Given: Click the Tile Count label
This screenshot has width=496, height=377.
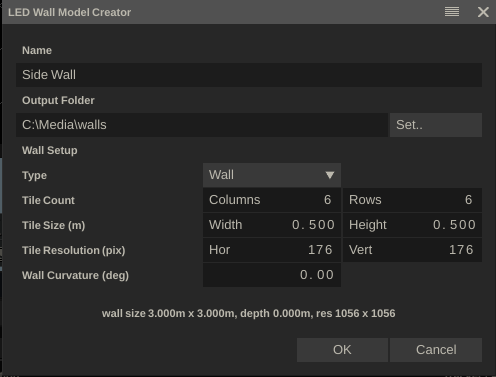Looking at the screenshot, I should (x=48, y=200).
